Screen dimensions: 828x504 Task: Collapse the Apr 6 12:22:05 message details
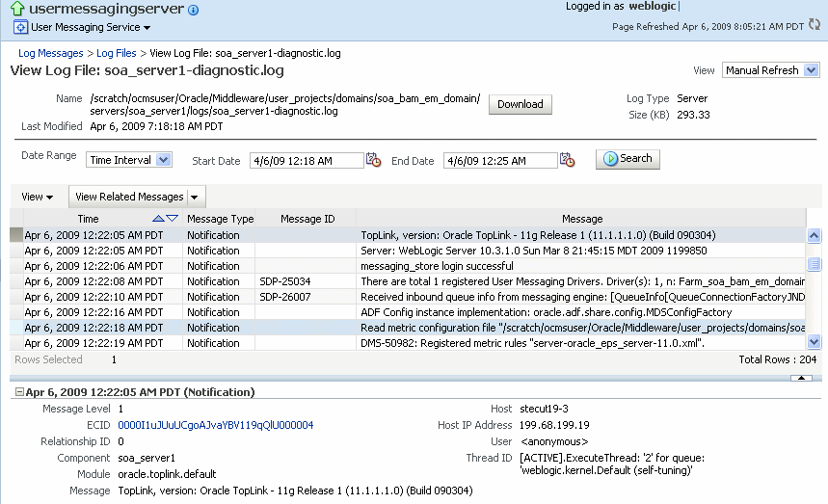19,392
